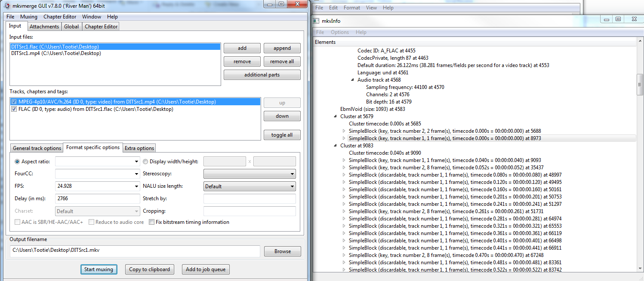Switch to the Attachments tab
Viewport: 644px width, 281px height.
(44, 26)
